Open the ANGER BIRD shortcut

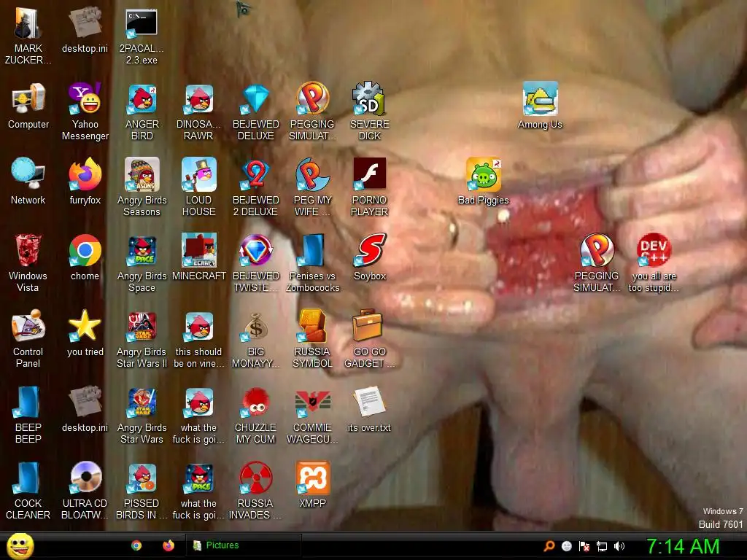click(x=142, y=112)
